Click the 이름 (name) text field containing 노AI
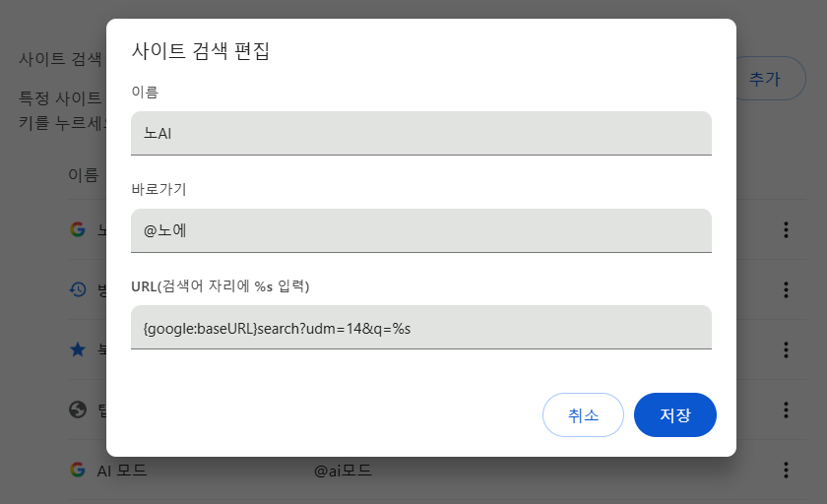This screenshot has width=827, height=504. pyautogui.click(x=420, y=133)
